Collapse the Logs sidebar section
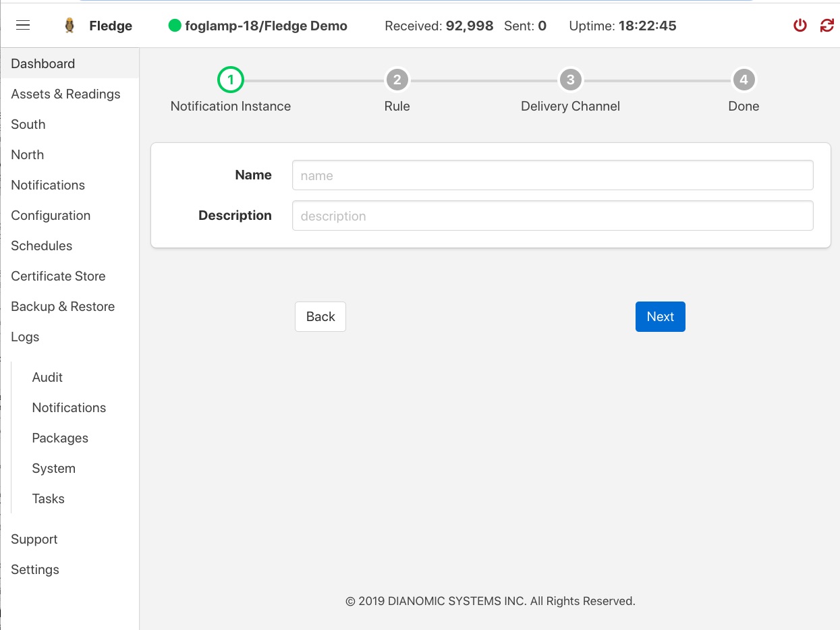Image resolution: width=840 pixels, height=630 pixels. click(25, 337)
